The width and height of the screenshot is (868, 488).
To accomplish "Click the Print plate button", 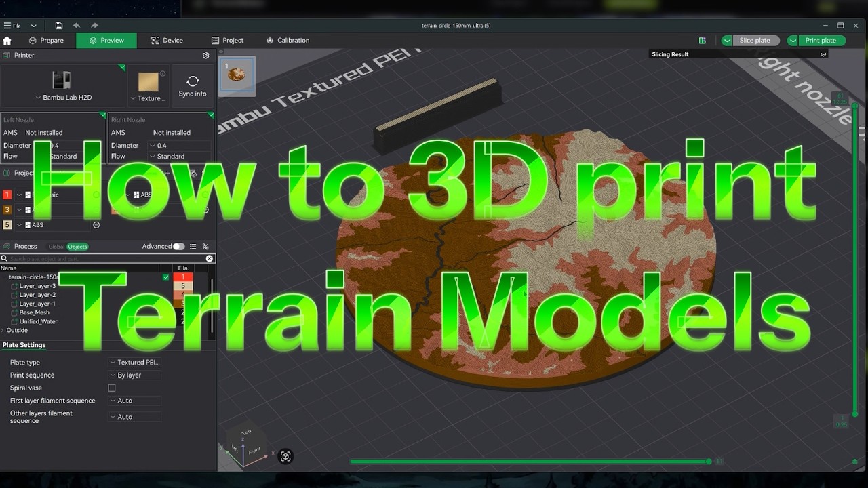I will (x=821, y=41).
